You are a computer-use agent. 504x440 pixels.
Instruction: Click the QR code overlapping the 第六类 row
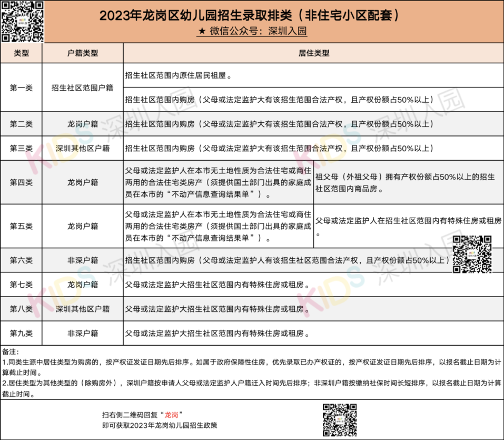[x=472, y=255]
